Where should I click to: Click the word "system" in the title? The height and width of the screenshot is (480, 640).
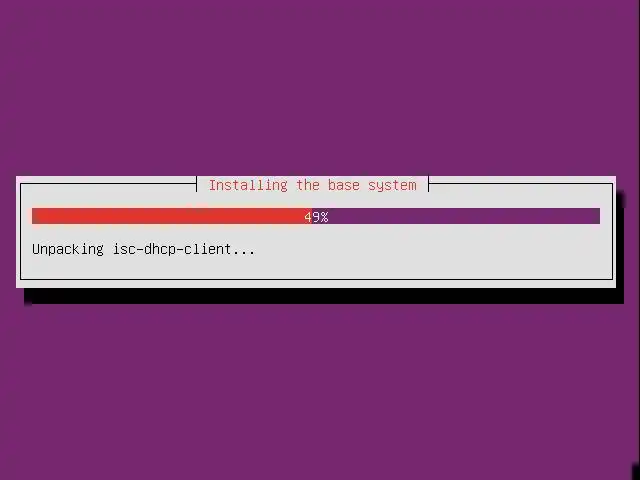[392, 186]
